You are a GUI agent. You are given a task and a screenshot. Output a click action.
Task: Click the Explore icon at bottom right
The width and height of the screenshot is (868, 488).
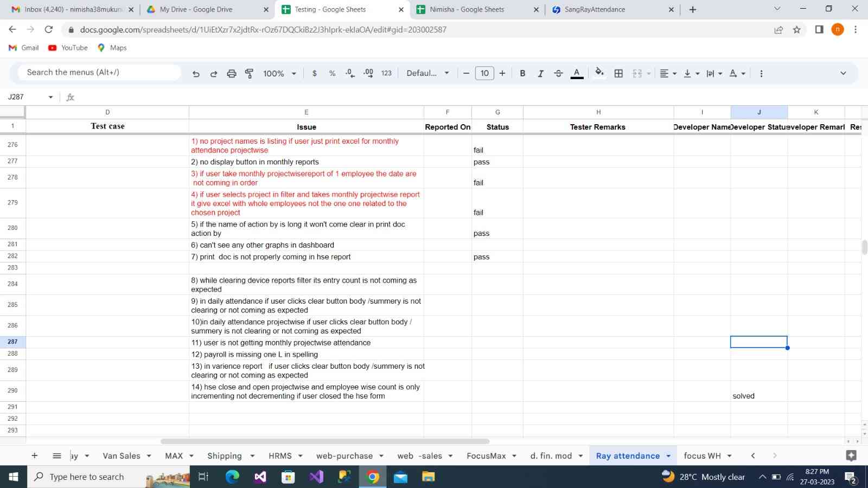click(851, 456)
